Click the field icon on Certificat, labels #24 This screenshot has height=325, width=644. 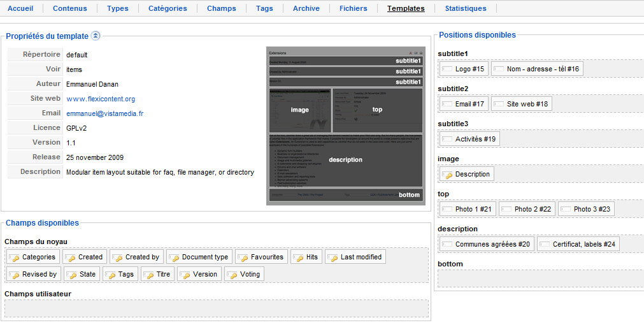[x=545, y=245]
